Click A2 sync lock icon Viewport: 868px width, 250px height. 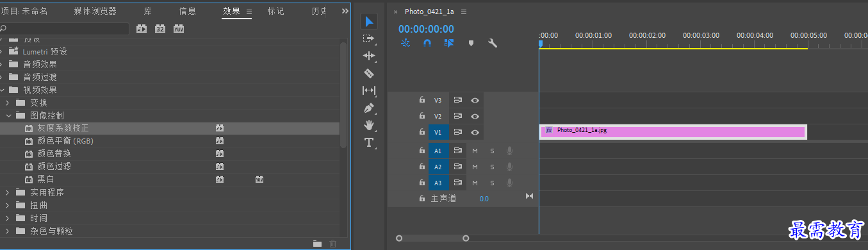458,167
